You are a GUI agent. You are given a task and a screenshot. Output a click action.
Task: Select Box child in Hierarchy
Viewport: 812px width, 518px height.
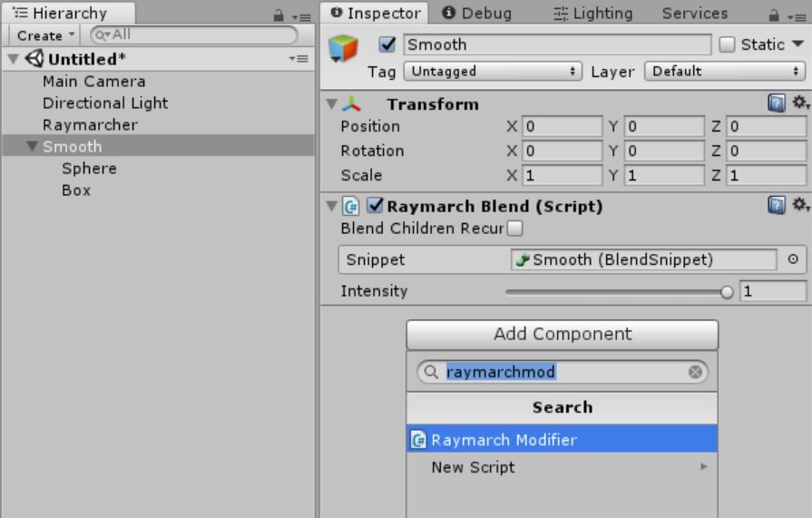pyautogui.click(x=158, y=191)
